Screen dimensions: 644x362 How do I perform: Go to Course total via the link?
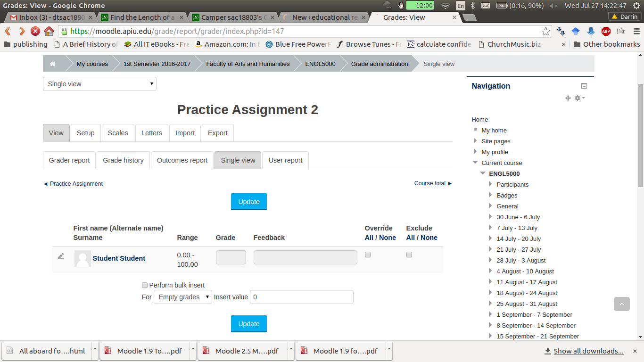(x=429, y=183)
